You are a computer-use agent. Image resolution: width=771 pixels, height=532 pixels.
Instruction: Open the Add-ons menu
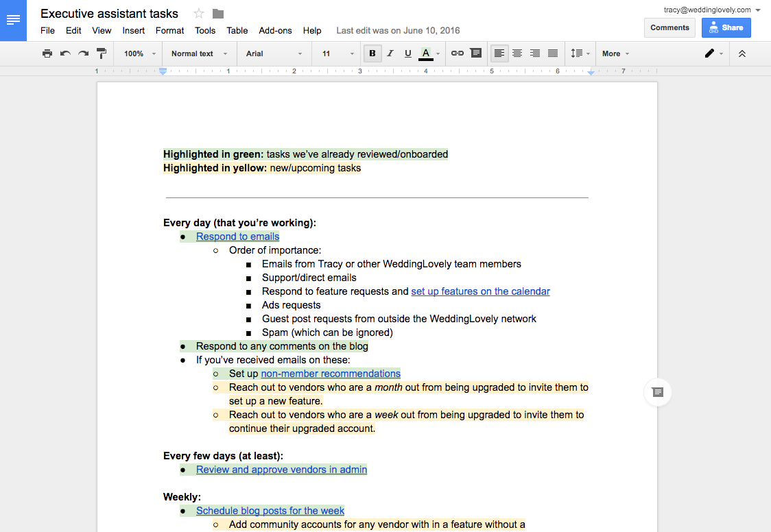tap(275, 30)
